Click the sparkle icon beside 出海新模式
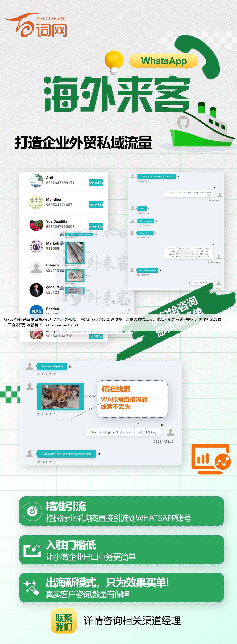This screenshot has width=237, height=644. 31,588
